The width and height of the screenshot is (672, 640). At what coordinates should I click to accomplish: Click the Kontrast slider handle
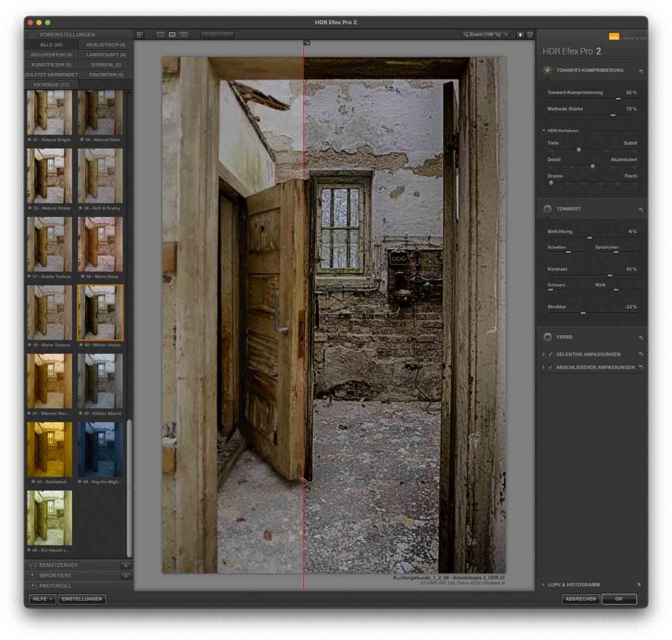pos(610,275)
